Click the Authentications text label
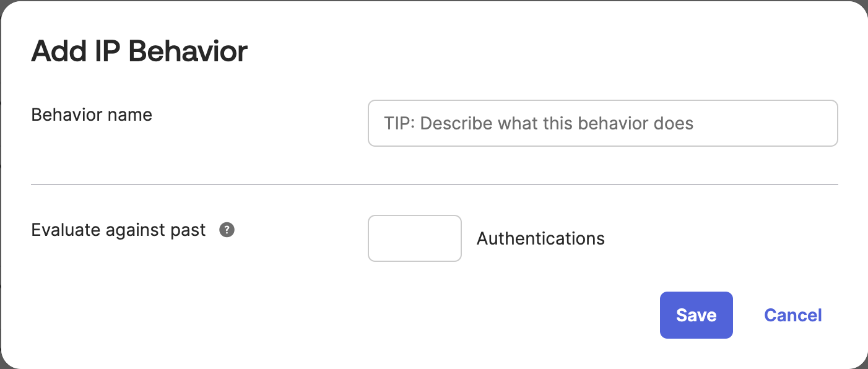Screen dimensions: 868x369 540,238
